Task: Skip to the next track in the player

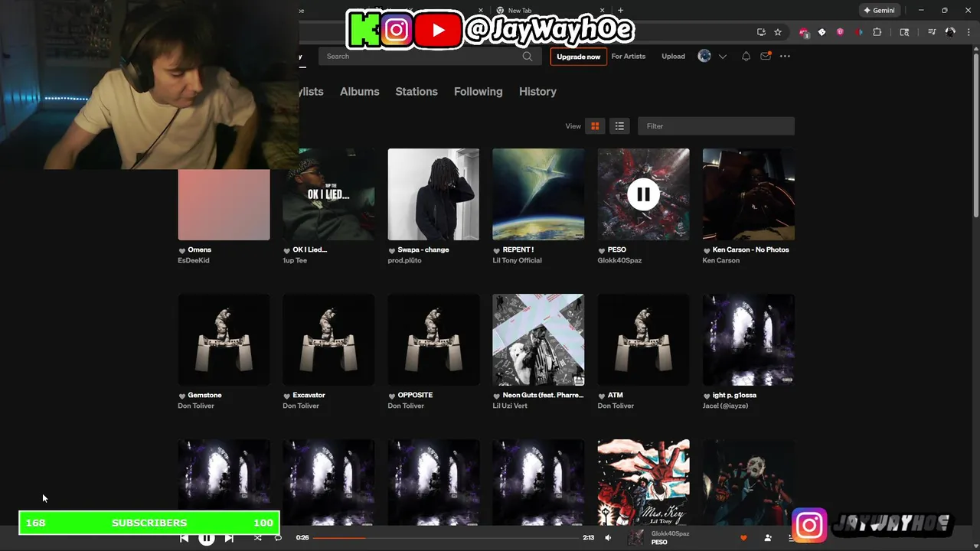Action: (x=229, y=538)
